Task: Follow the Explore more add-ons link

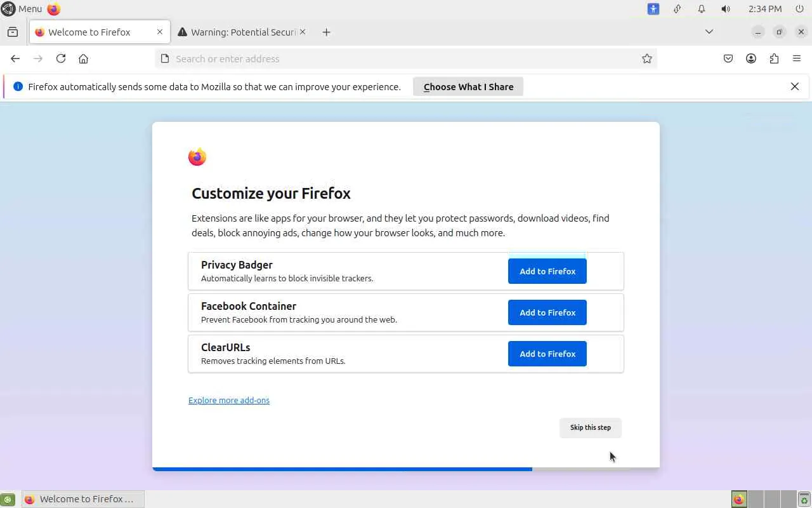Action: pos(229,400)
